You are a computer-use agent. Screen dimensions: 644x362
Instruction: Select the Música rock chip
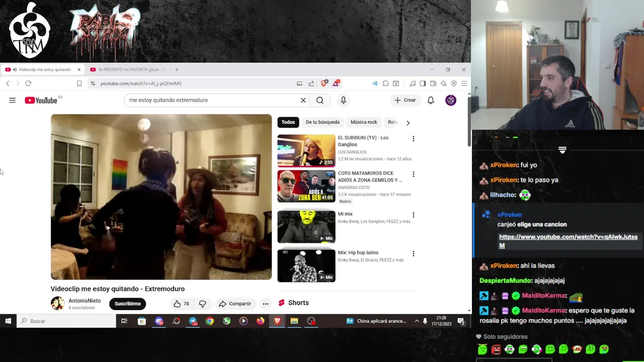coord(364,122)
